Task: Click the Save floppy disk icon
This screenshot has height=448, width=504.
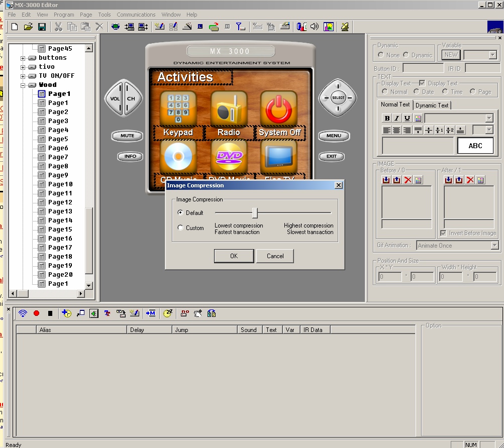Action: click(x=42, y=27)
